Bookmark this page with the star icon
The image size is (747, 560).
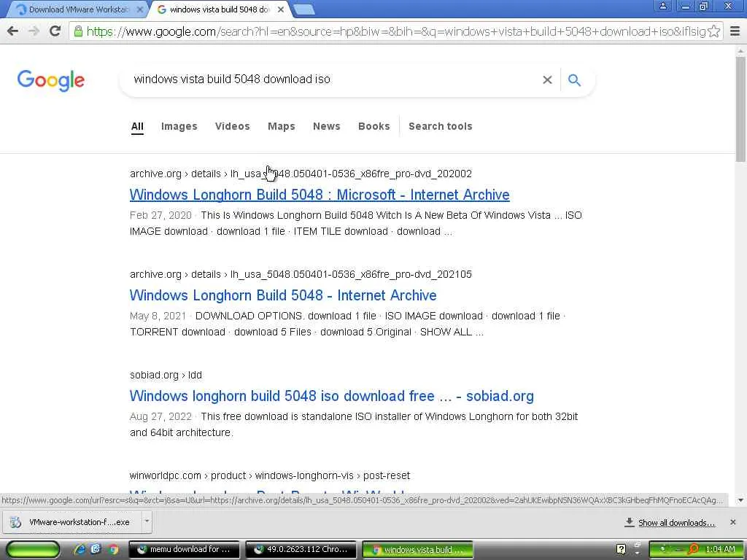(x=713, y=31)
